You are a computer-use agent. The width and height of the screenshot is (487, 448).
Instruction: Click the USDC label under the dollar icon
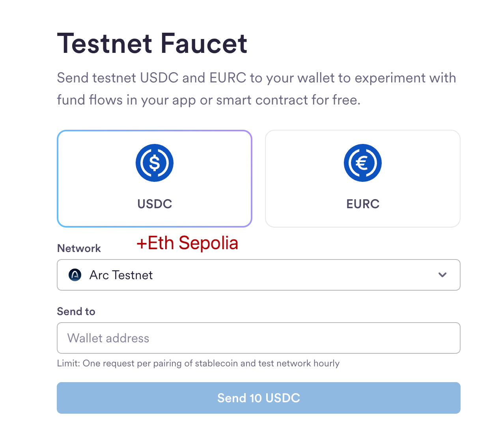(155, 204)
